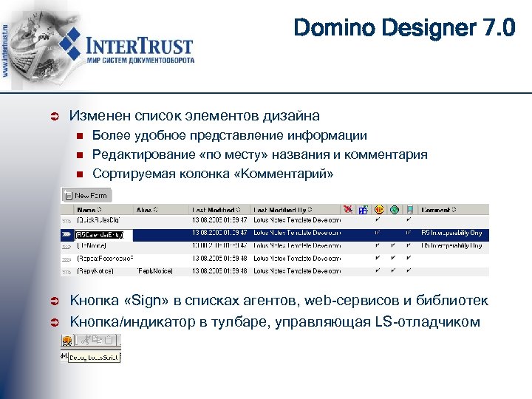Image resolution: width=532 pixels, height=399 pixels.
Task: Click the highlighted row's checkmark under the orange icon
Action: point(378,233)
